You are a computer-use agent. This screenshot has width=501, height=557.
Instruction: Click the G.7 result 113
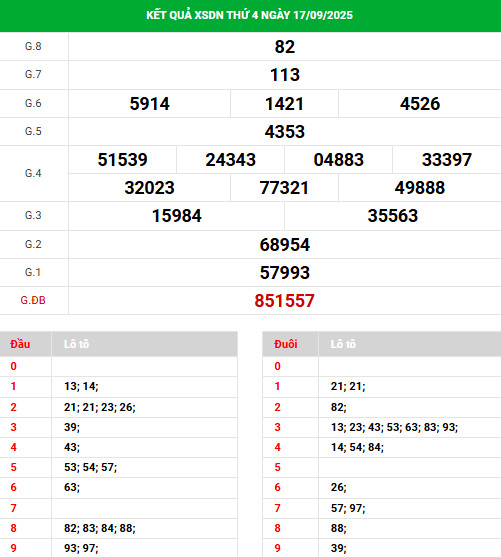pos(285,75)
